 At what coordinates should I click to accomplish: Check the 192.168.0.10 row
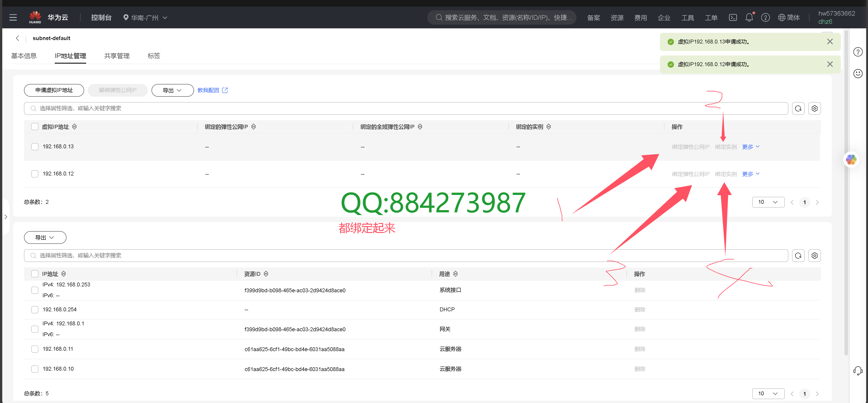point(35,369)
